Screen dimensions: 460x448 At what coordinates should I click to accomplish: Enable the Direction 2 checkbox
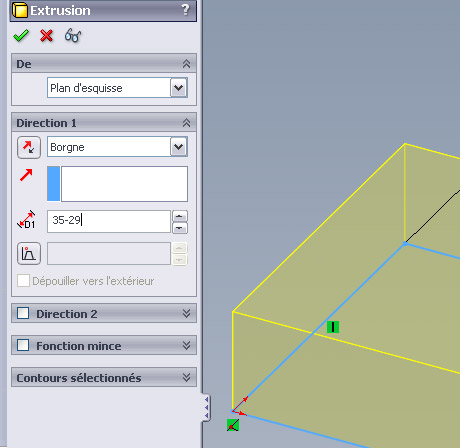(x=23, y=313)
